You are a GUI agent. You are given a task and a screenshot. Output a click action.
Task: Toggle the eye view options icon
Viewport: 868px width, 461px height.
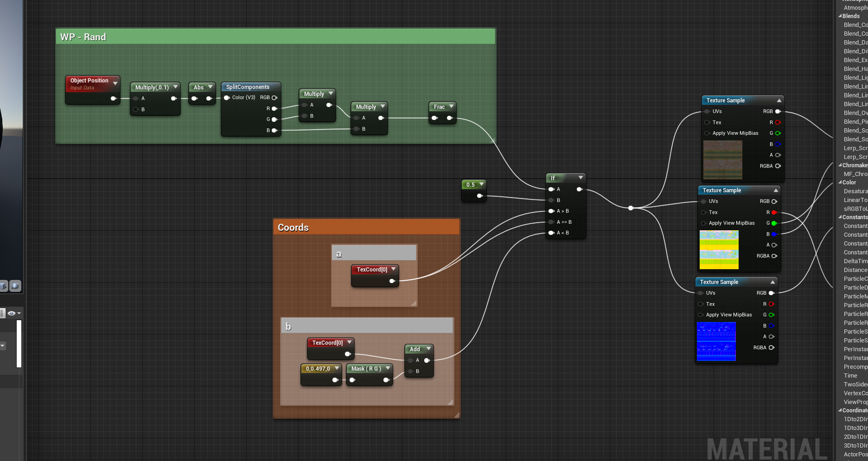(x=12, y=313)
